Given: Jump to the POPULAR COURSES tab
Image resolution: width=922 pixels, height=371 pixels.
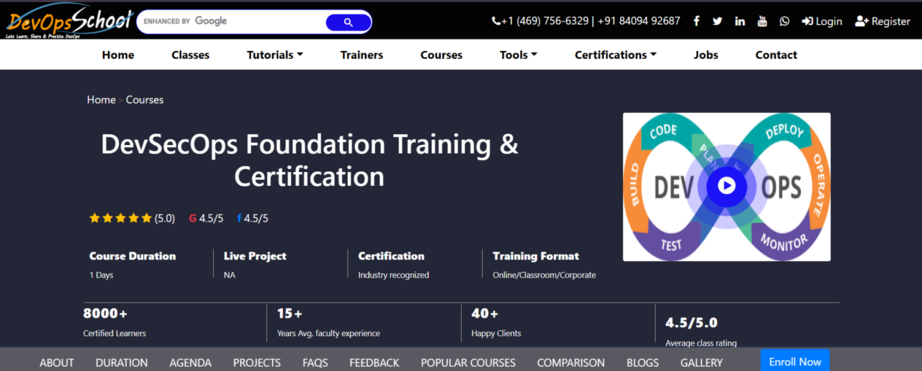Looking at the screenshot, I should pyautogui.click(x=468, y=363).
